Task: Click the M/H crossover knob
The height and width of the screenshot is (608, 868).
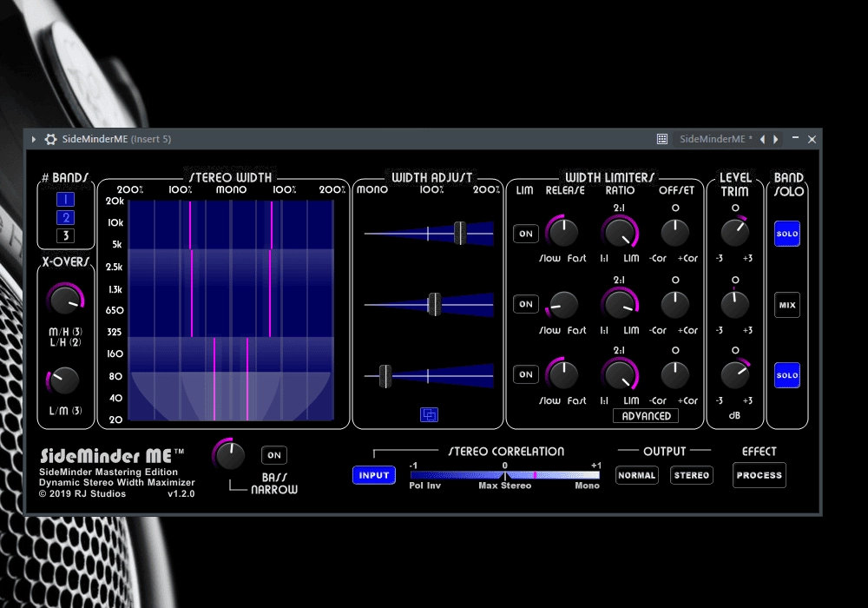Action: [x=65, y=301]
